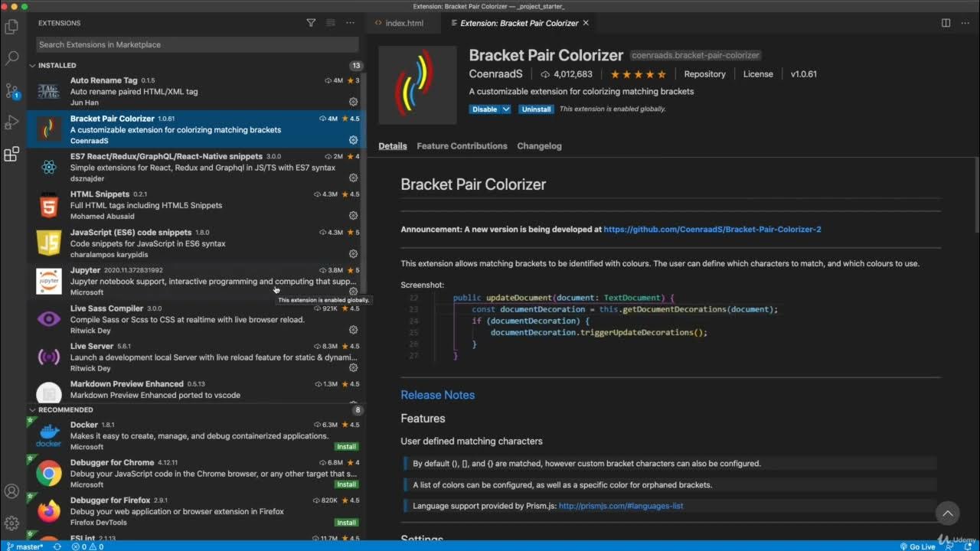The image size is (980, 551).
Task: Open the Accounts icon in activity bar
Action: (11, 491)
